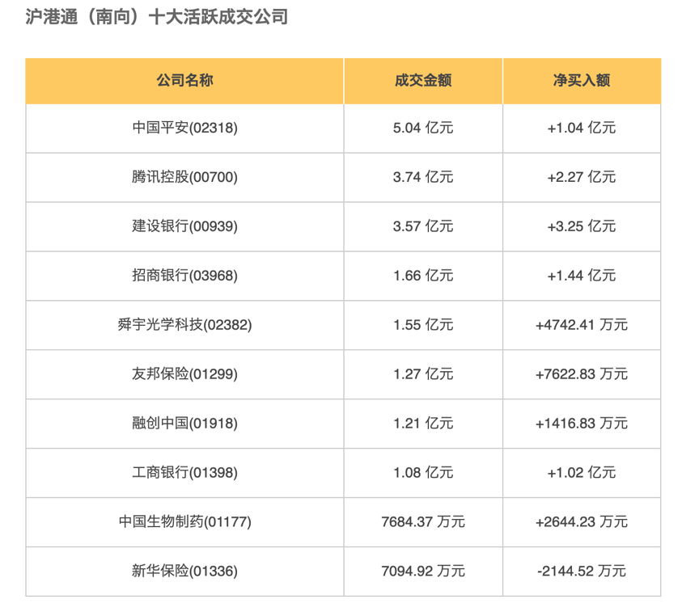Select 新华保险(01336) company name

point(184,572)
